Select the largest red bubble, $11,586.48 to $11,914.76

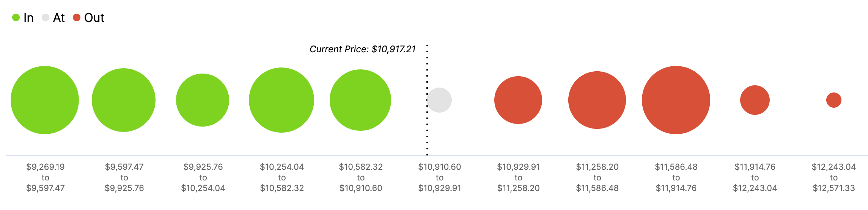point(676,100)
